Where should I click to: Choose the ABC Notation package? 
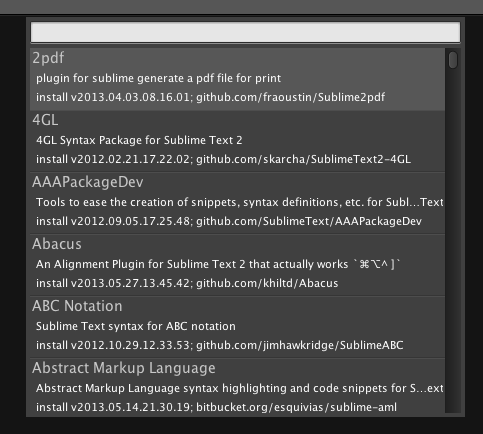[237, 327]
